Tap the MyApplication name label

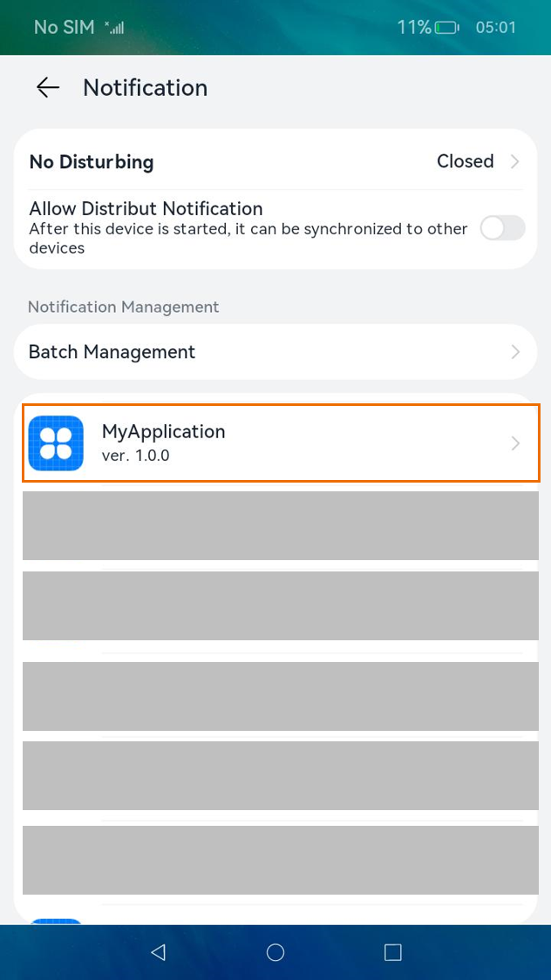point(163,431)
